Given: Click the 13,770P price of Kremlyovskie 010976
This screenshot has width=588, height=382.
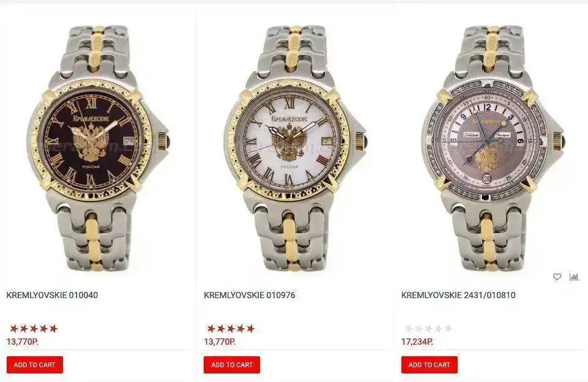Looking at the screenshot, I should point(220,342).
